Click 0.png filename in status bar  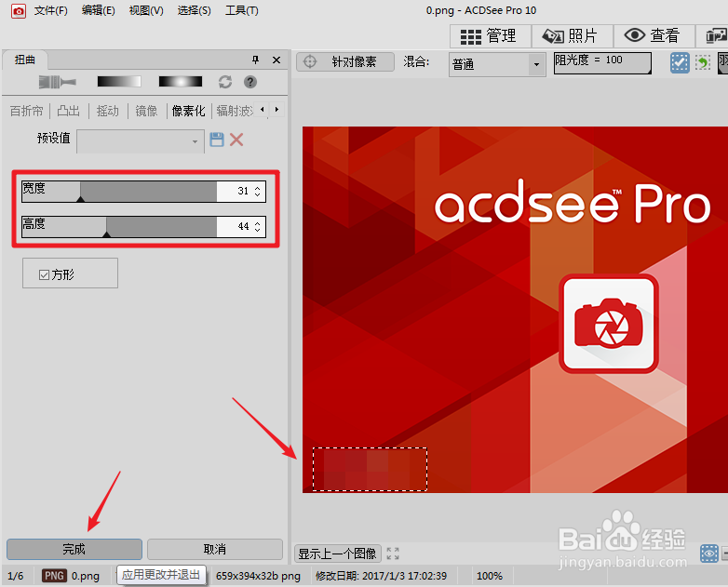pyautogui.click(x=86, y=576)
